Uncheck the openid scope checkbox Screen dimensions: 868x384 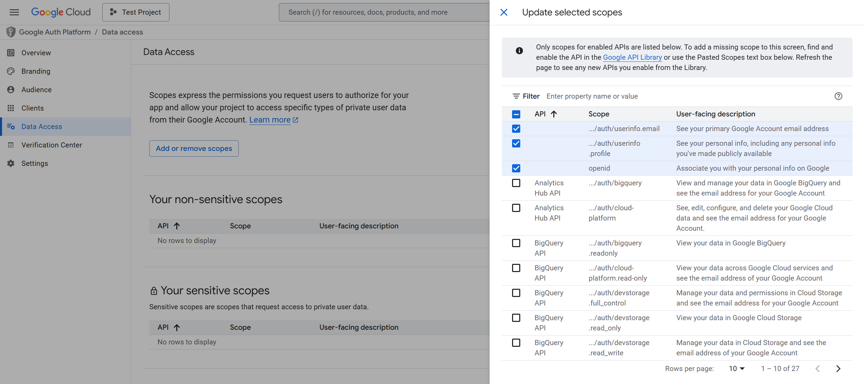tap(516, 168)
